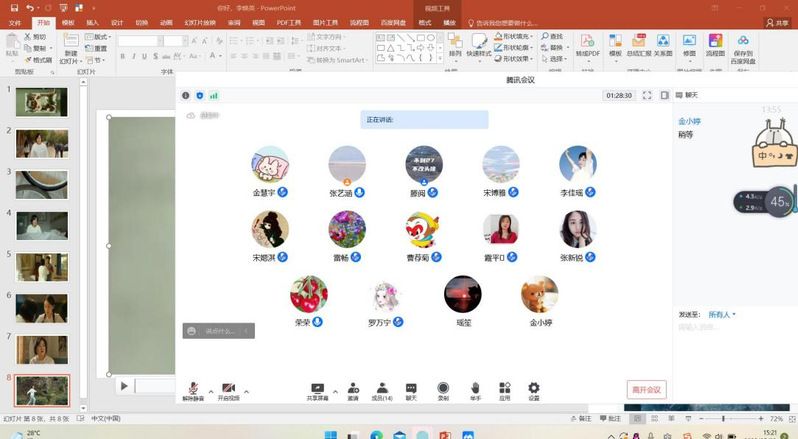Toggle full screen for meeting window
The image size is (798, 439).
point(647,95)
